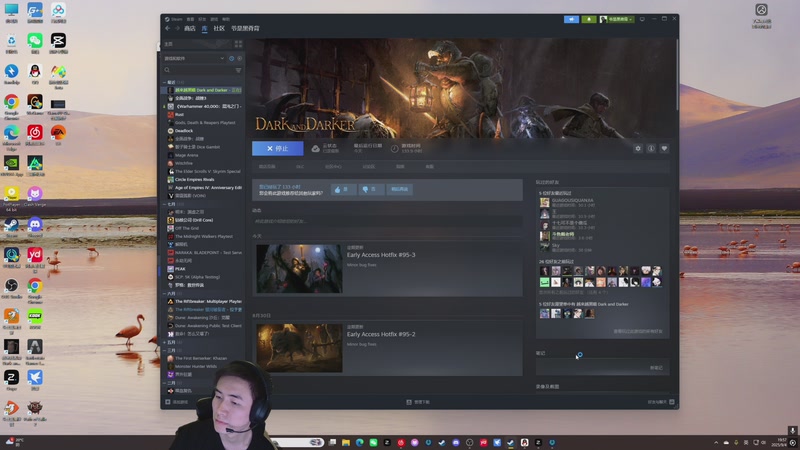800x450 pixels.
Task: Go back with the Steam back arrow
Action: (167, 29)
